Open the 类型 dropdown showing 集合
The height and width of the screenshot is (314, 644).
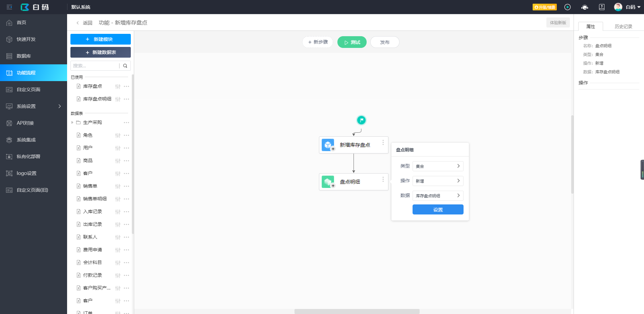pyautogui.click(x=438, y=166)
